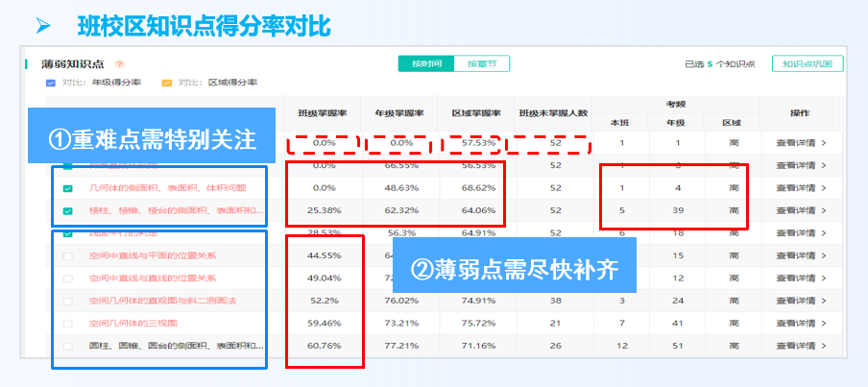Click the 空间中直线与平面的位置关系 name
The image size is (868, 387).
[x=153, y=255]
